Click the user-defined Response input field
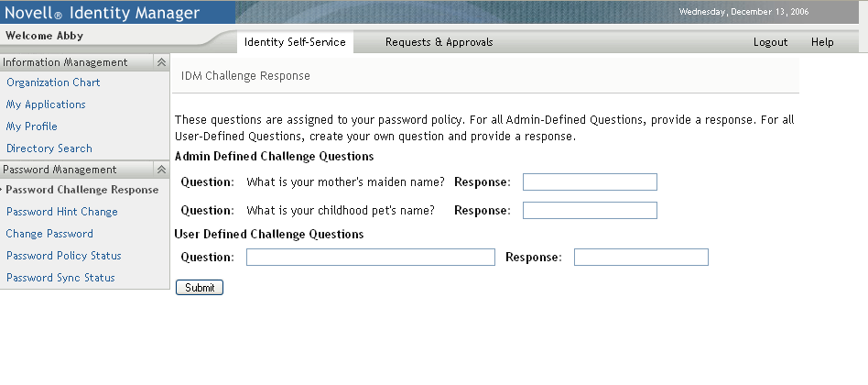The width and height of the screenshot is (868, 385). [641, 258]
